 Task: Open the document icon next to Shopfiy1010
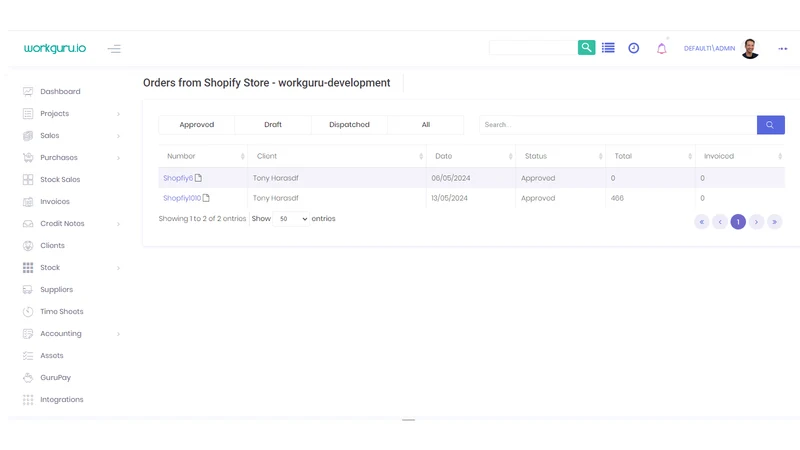point(206,197)
